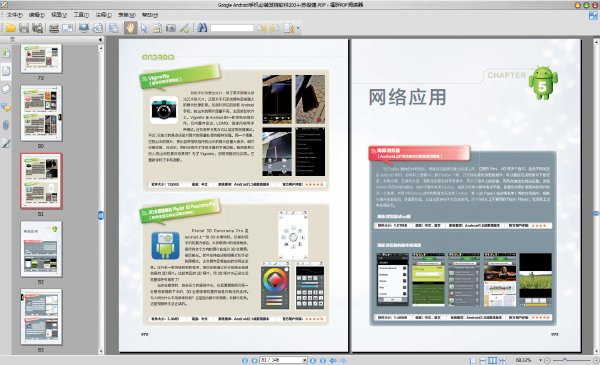Select the page 82 thumbnail
The height and width of the screenshot is (365, 600).
tap(41, 249)
